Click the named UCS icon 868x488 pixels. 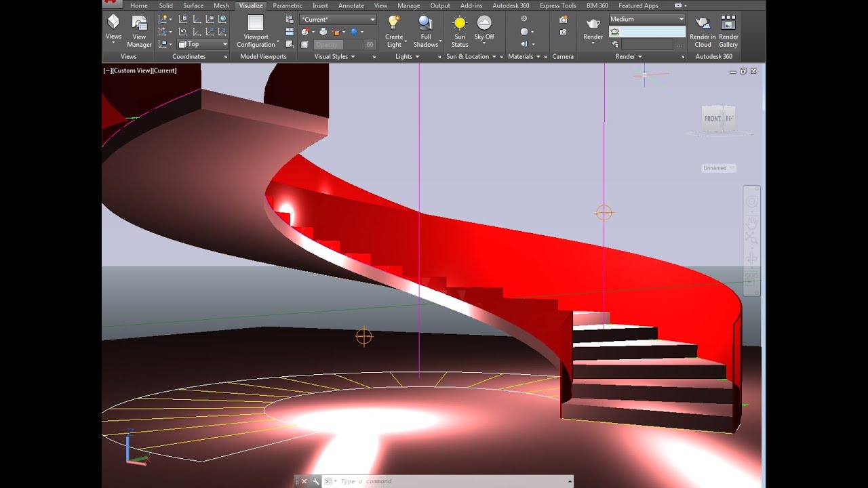pos(209,19)
